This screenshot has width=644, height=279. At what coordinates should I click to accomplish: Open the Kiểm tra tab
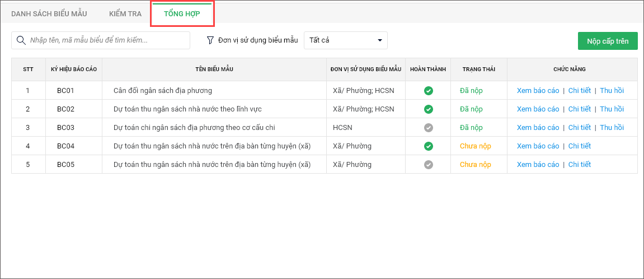[125, 13]
